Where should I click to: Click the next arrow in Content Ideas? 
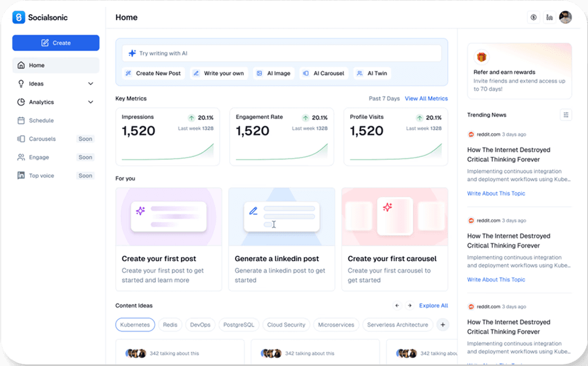point(410,306)
